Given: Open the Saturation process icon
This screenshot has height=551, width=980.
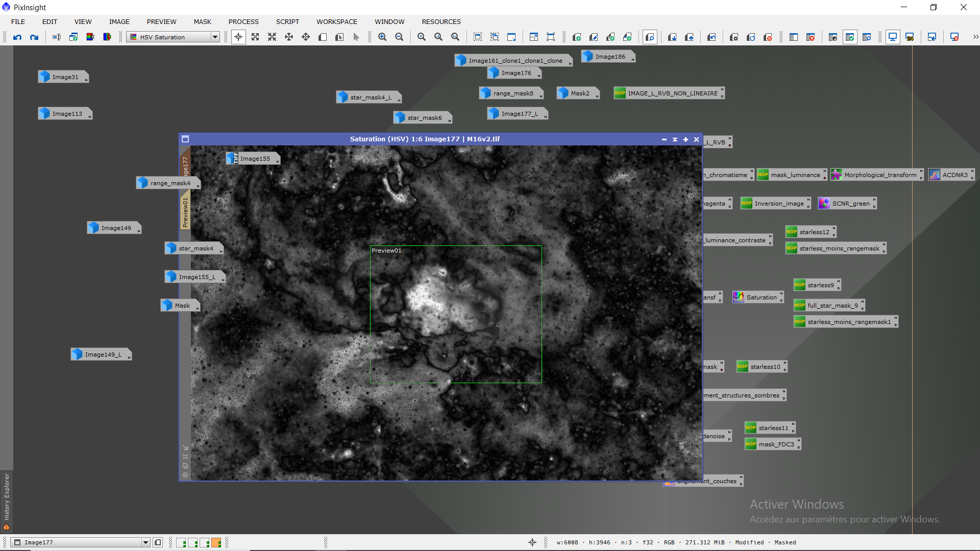Looking at the screenshot, I should tap(757, 297).
